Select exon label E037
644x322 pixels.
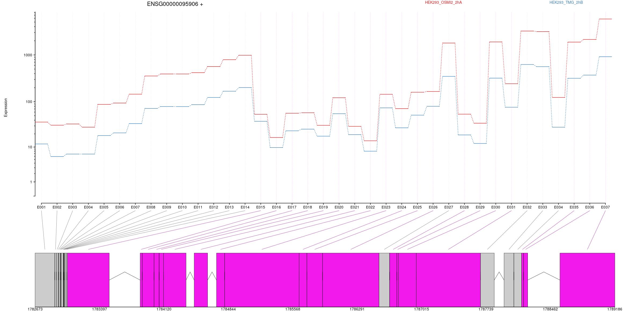coord(605,207)
